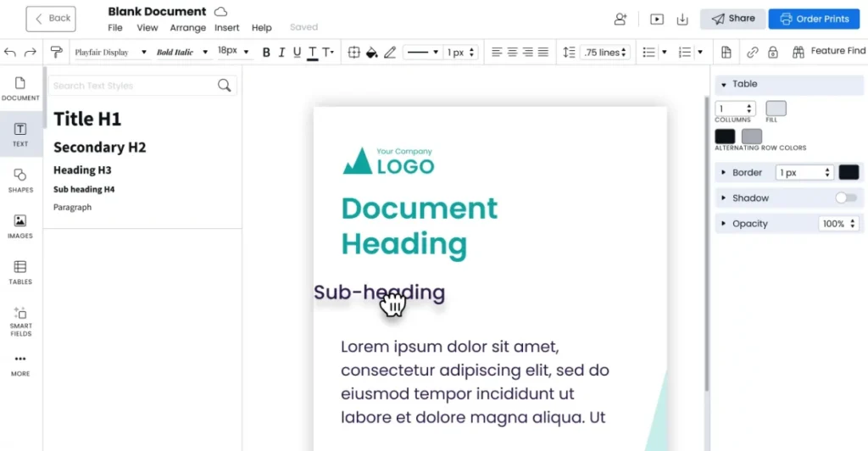The height and width of the screenshot is (451, 868).
Task: Click the Order Prints button
Action: (815, 19)
